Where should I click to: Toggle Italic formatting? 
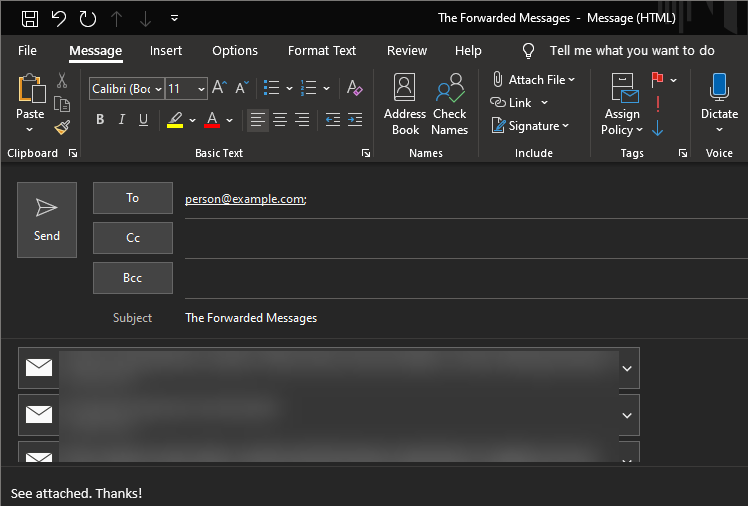point(122,119)
